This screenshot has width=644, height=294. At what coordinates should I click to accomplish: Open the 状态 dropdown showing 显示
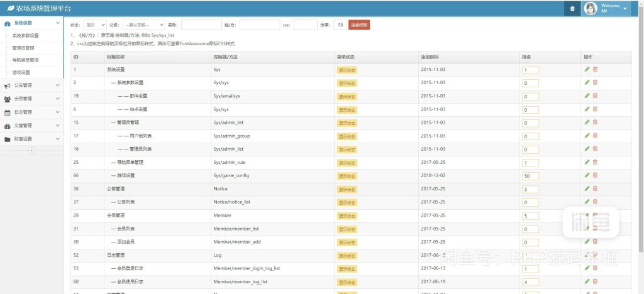tap(94, 25)
